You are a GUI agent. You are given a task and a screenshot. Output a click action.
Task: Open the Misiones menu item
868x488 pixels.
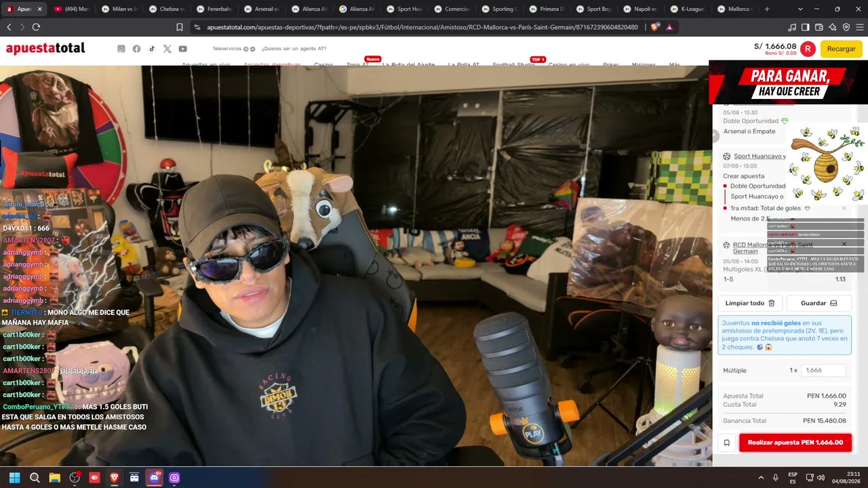point(644,65)
